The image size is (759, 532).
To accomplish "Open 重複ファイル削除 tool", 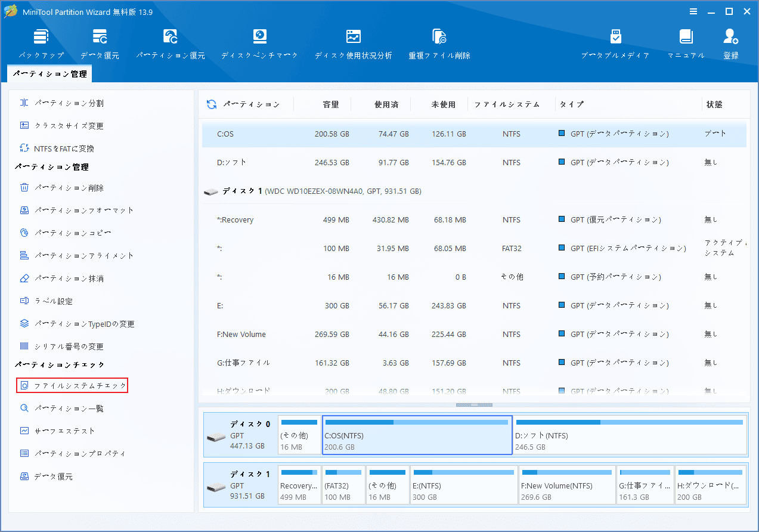I will click(439, 44).
